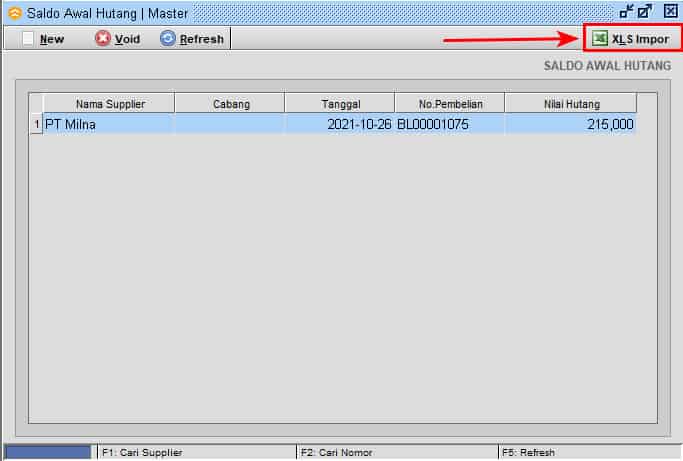The height and width of the screenshot is (461, 683).
Task: Sort by Nama Supplier column header
Action: click(x=109, y=104)
